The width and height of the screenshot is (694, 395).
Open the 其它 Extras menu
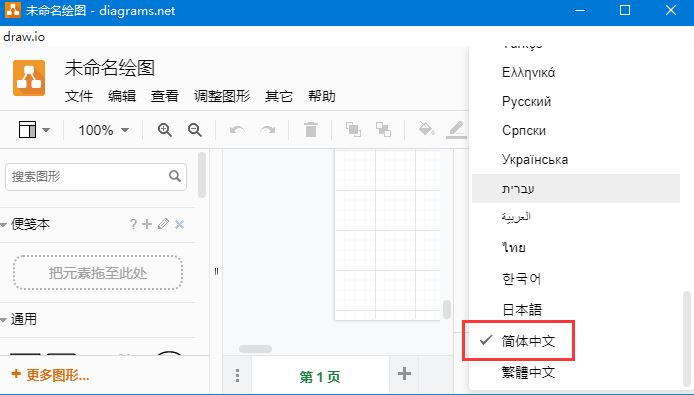pos(278,96)
